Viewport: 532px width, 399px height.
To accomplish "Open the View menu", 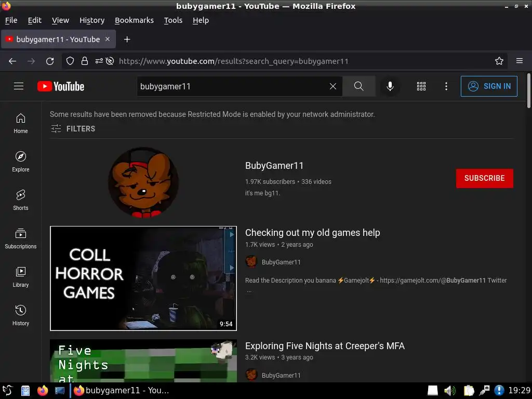I will (x=60, y=20).
